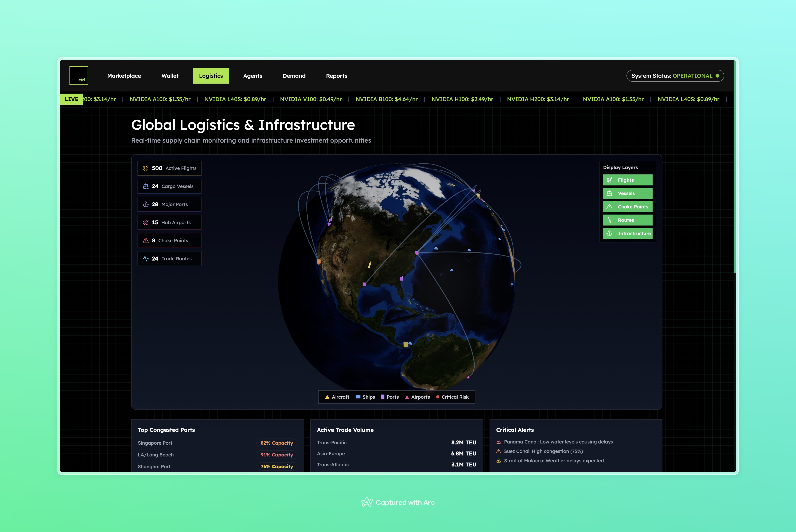Image resolution: width=796 pixels, height=532 pixels.
Task: Toggle the Vessels display layer
Action: [627, 193]
